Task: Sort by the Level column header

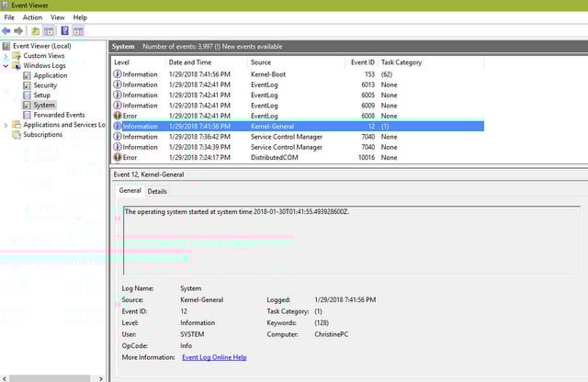Action: coord(138,62)
